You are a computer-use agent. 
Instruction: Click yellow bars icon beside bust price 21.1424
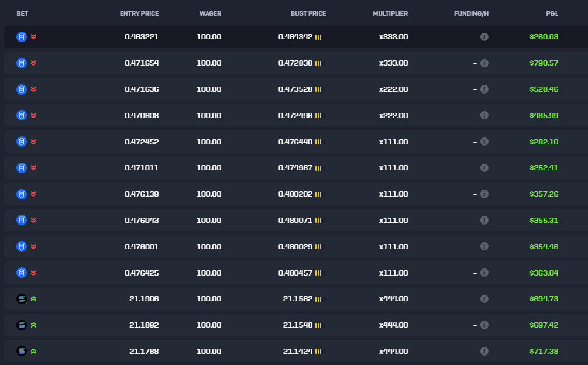318,352
